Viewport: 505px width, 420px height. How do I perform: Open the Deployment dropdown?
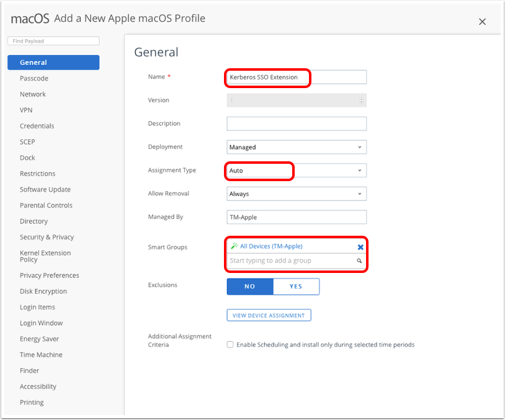(297, 147)
